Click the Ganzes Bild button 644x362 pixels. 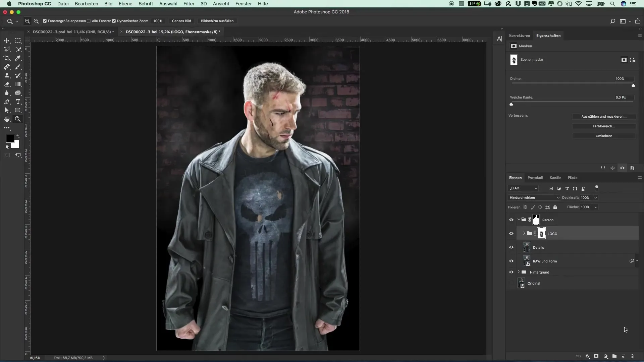pyautogui.click(x=181, y=21)
